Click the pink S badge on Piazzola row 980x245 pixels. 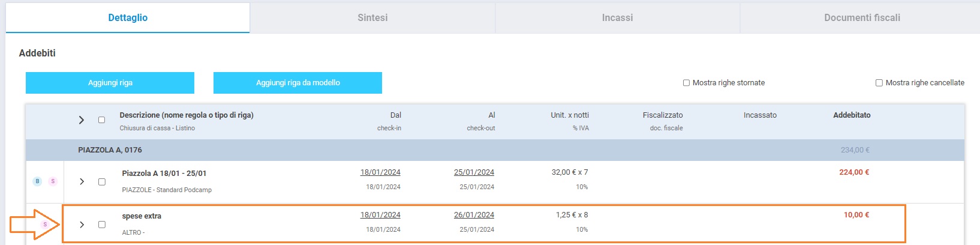pos(53,181)
